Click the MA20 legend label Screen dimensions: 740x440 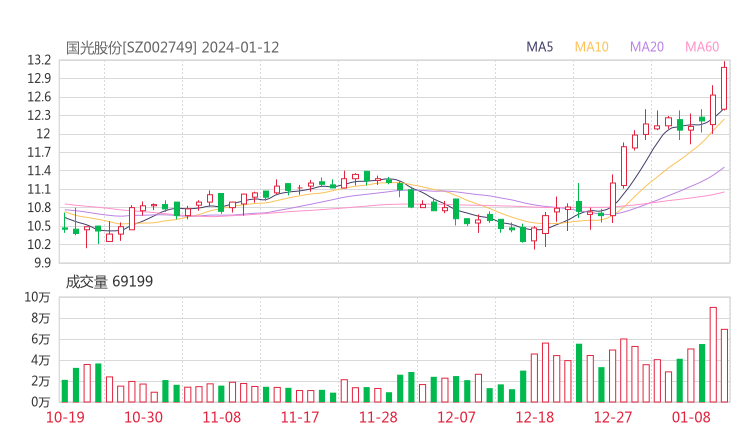coord(647,47)
